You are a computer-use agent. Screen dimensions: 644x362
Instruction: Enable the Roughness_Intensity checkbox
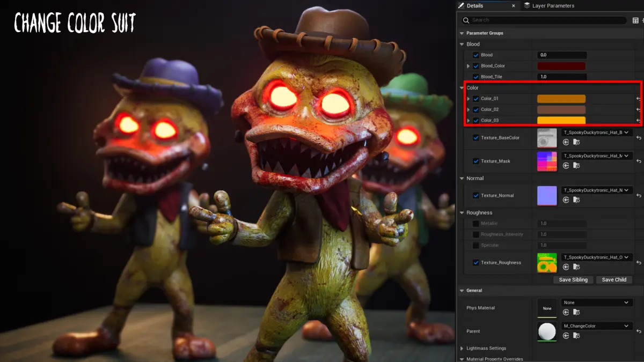pos(475,234)
